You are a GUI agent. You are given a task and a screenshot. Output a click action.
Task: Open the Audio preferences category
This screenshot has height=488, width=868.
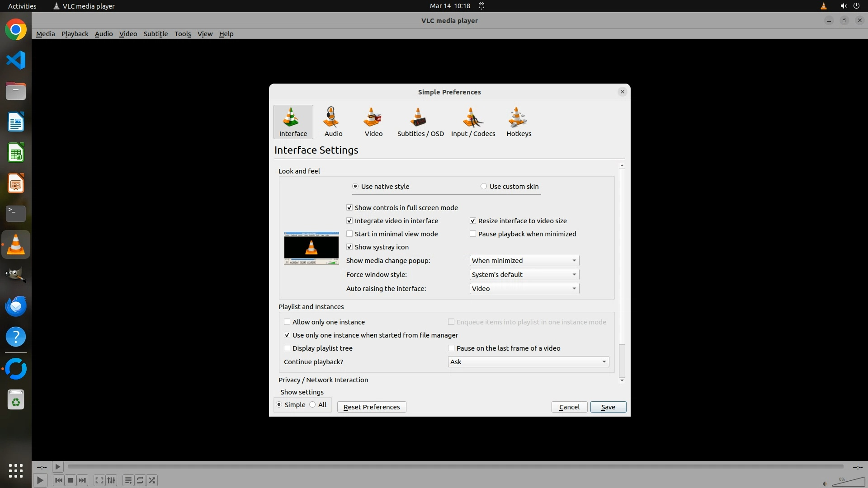[x=333, y=122]
